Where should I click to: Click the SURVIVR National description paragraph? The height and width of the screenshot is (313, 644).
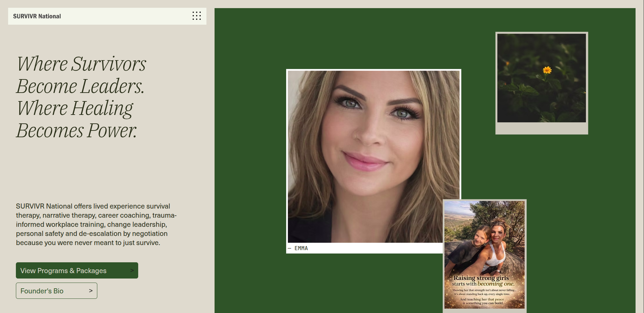click(96, 224)
